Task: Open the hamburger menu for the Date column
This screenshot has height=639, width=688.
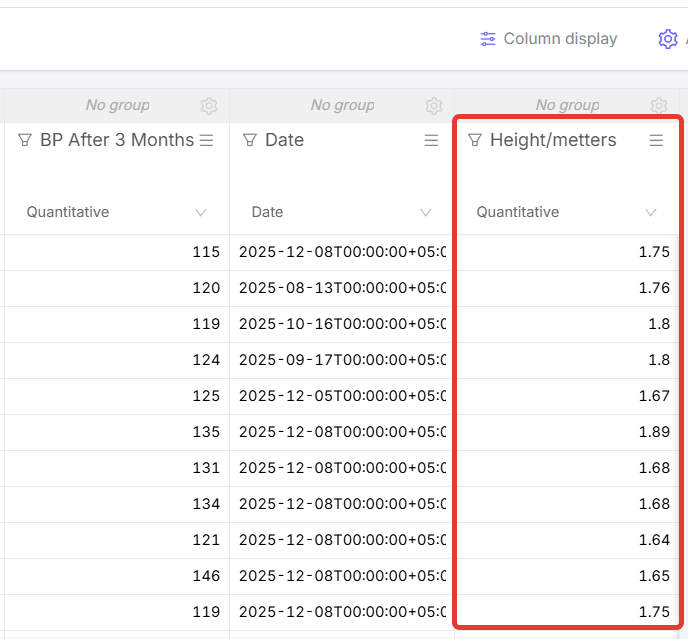Action: pyautogui.click(x=432, y=141)
